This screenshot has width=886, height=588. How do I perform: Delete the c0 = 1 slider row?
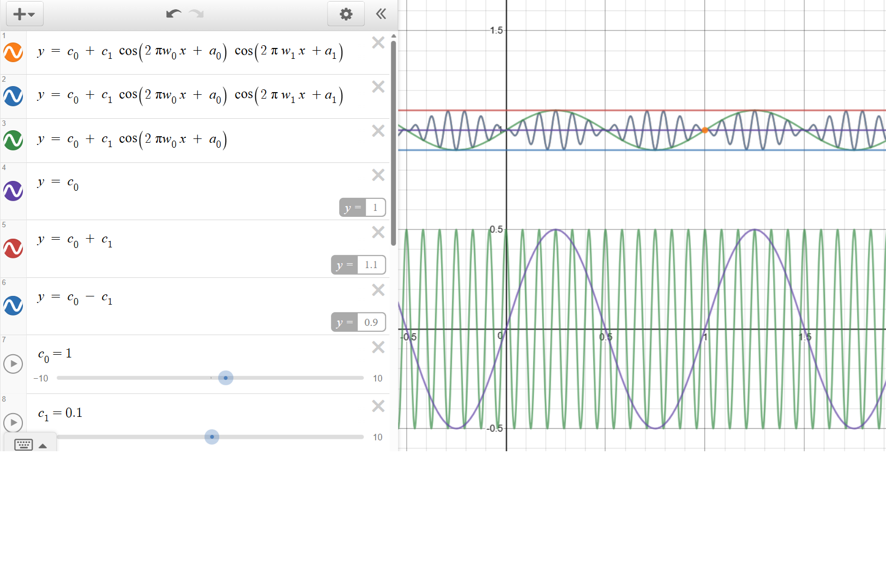(x=378, y=347)
